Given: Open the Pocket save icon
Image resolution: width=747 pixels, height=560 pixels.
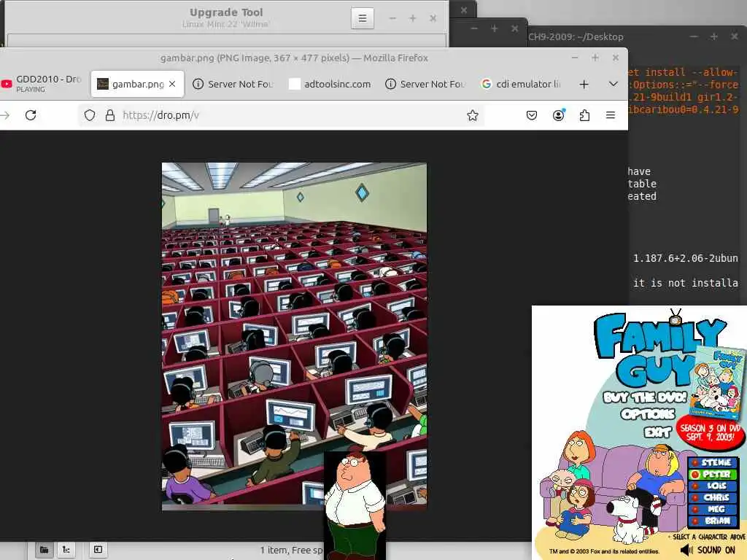Looking at the screenshot, I should coord(532,115).
